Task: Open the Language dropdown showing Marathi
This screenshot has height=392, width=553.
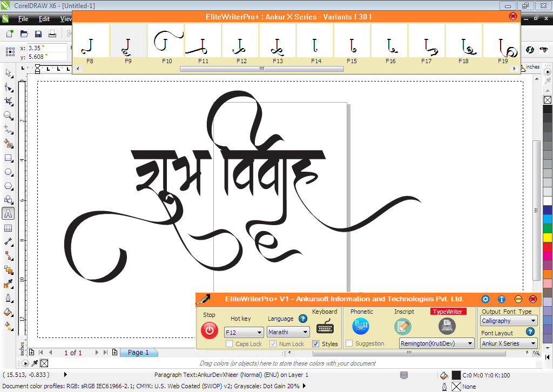Action: [x=288, y=332]
